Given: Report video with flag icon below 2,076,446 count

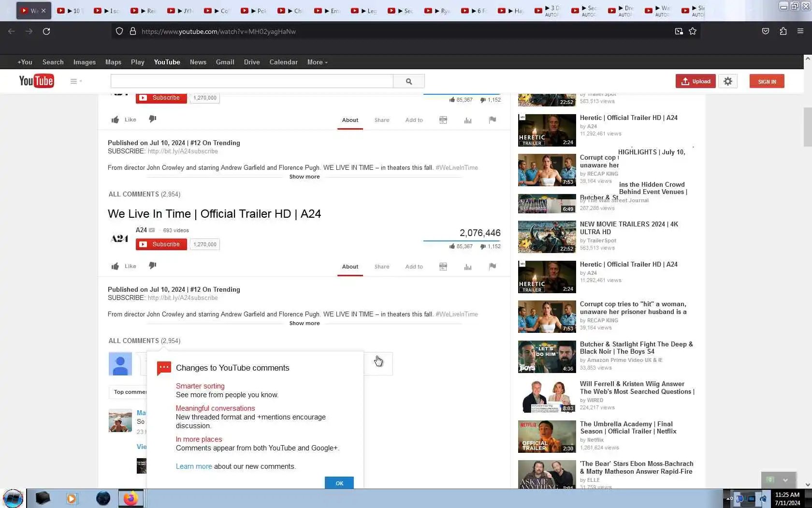Looking at the screenshot, I should click(493, 266).
